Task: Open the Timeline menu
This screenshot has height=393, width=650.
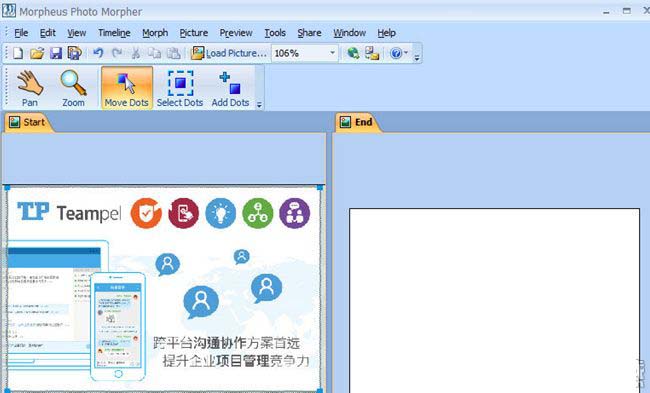Action: [114, 33]
